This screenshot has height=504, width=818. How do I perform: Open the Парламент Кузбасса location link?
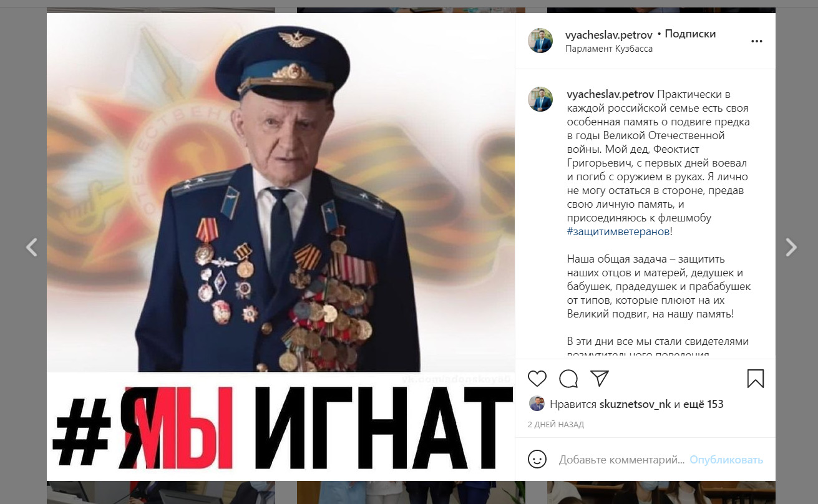[609, 49]
